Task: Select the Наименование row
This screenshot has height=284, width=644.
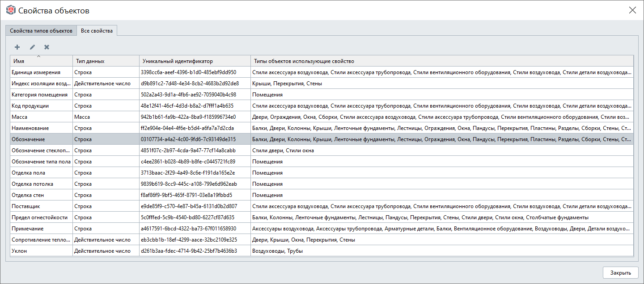Action: (322, 128)
